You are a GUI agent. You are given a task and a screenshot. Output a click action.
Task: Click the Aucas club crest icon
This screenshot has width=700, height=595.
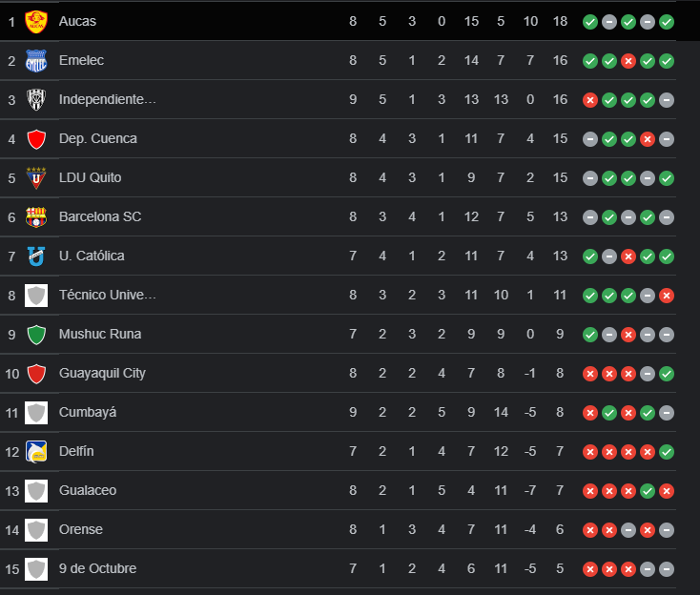pyautogui.click(x=36, y=21)
